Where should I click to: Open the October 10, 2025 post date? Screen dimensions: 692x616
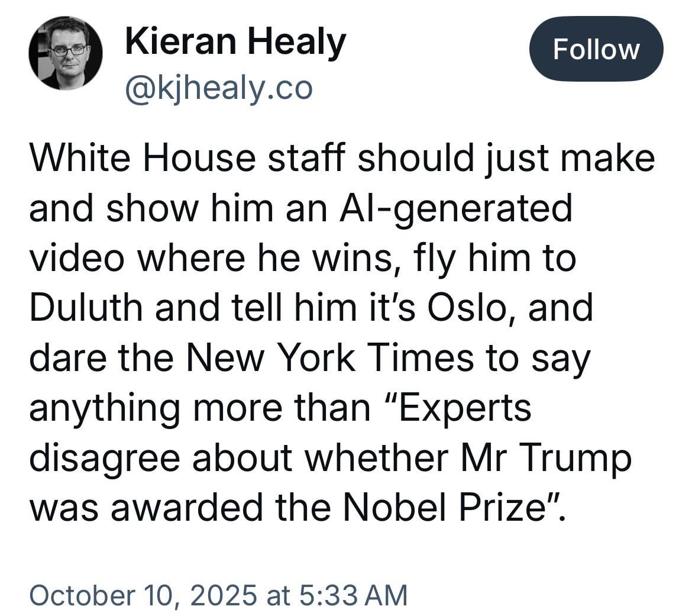pyautogui.click(x=143, y=595)
